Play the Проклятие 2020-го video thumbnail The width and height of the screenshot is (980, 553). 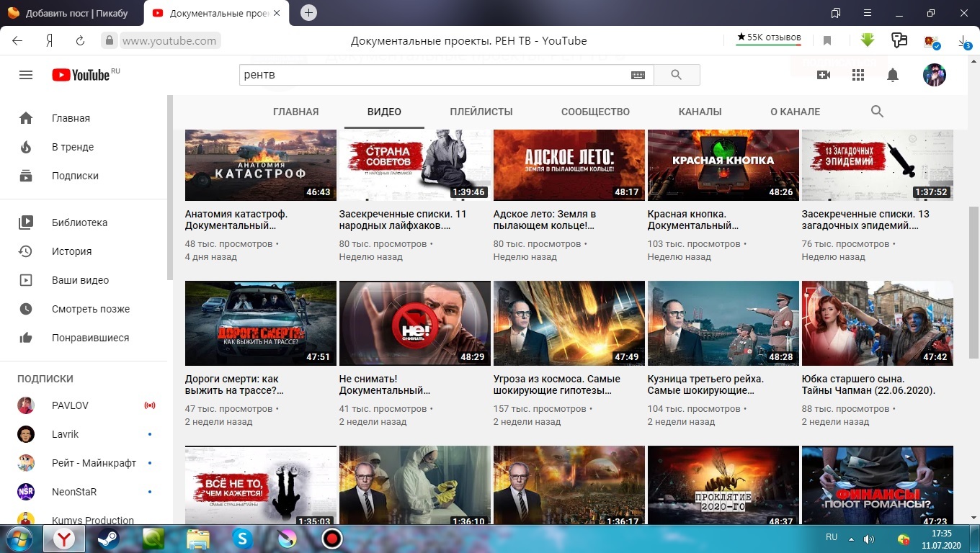tap(723, 485)
